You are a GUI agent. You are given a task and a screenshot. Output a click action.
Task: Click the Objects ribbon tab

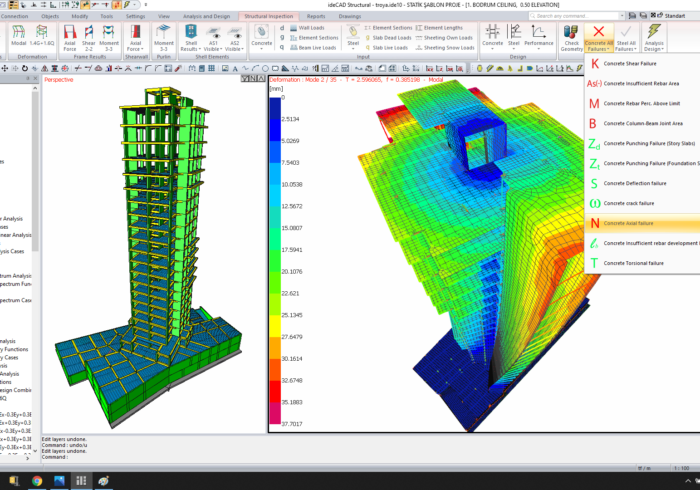click(50, 16)
